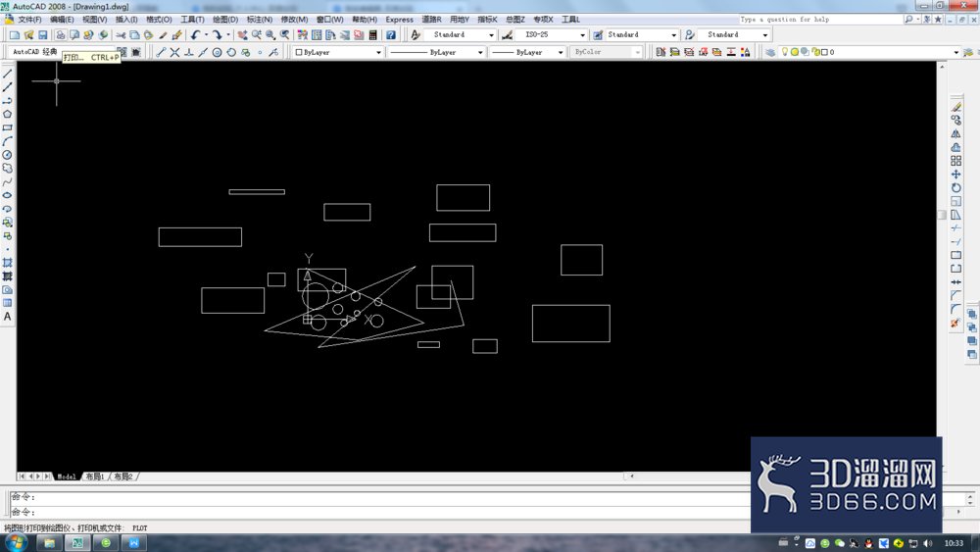
Task: Open the QuickCalc calculator icon
Action: 373,35
